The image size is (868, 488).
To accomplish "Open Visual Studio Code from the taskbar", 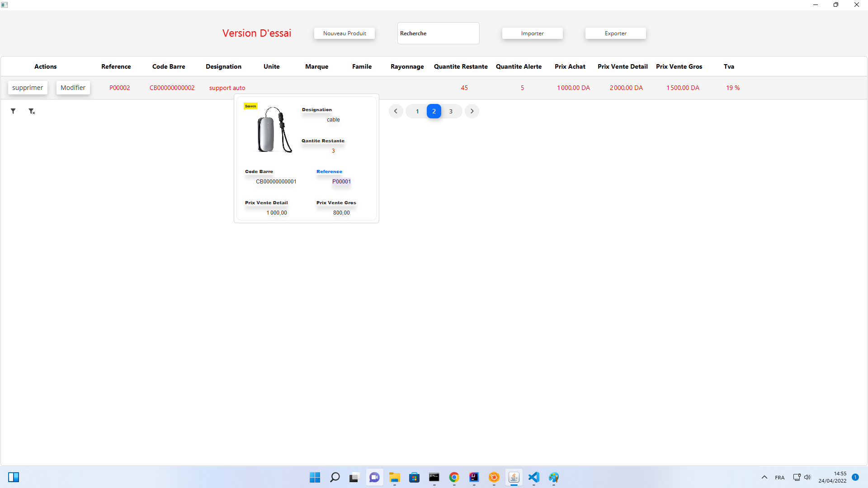I will [x=534, y=477].
